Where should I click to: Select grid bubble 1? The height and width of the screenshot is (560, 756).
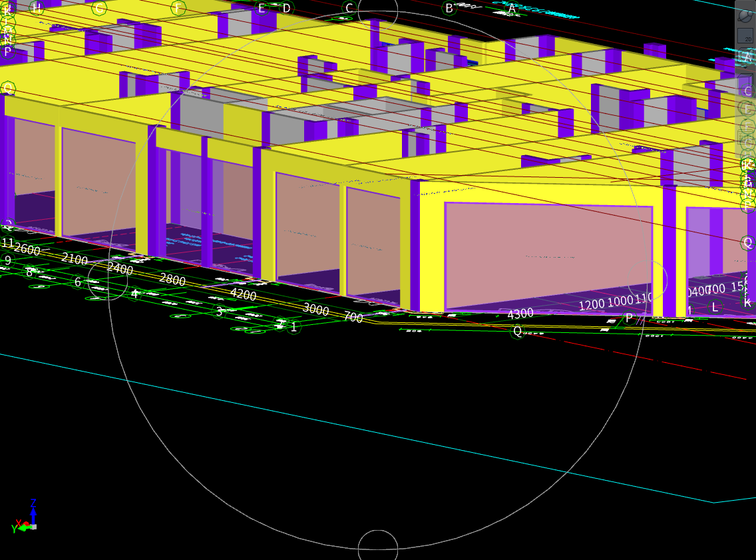pos(293,327)
